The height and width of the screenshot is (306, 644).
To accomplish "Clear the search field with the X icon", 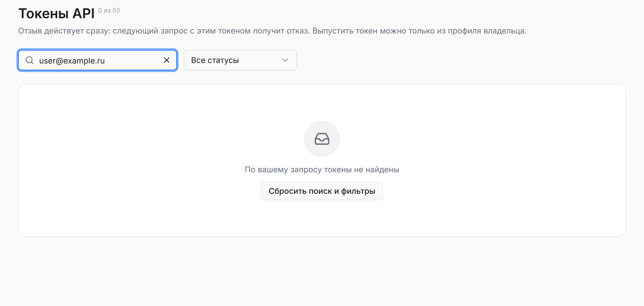I will click(167, 60).
